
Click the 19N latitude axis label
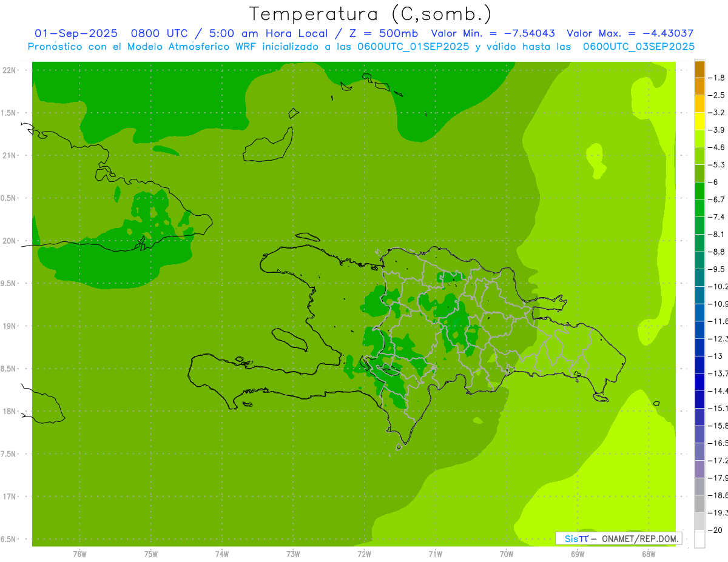pyautogui.click(x=9, y=326)
